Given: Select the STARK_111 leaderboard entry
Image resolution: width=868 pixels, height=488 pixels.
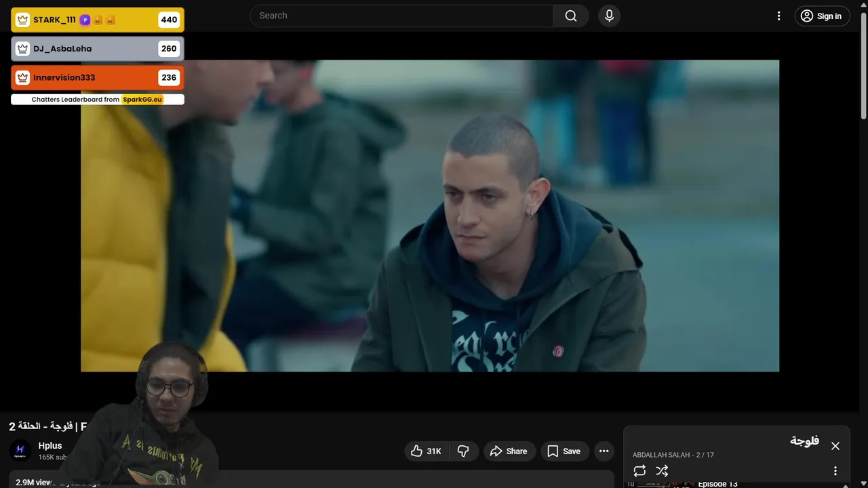Looking at the screenshot, I should (x=97, y=20).
